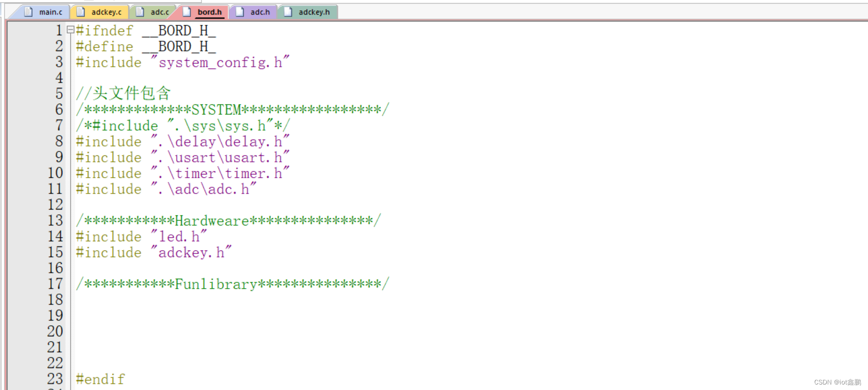This screenshot has width=868, height=390.
Task: Click the #ifndef __BORD_H_ line
Action: pyautogui.click(x=146, y=31)
